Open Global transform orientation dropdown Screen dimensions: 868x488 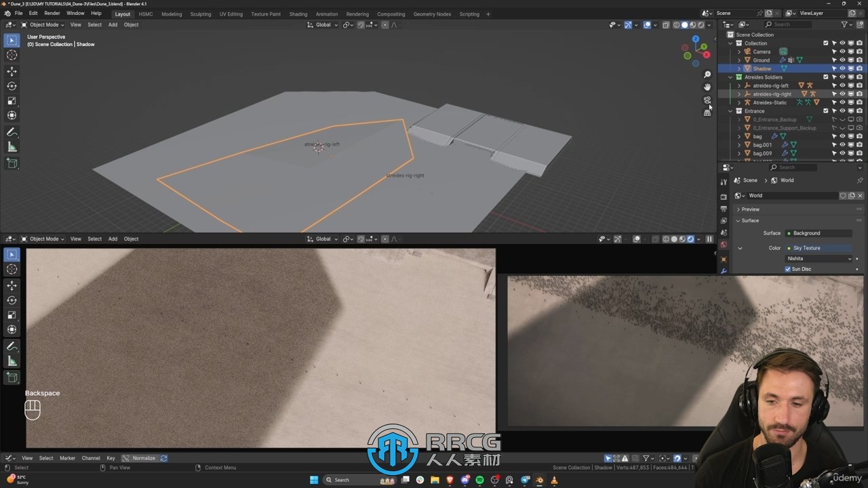click(321, 25)
